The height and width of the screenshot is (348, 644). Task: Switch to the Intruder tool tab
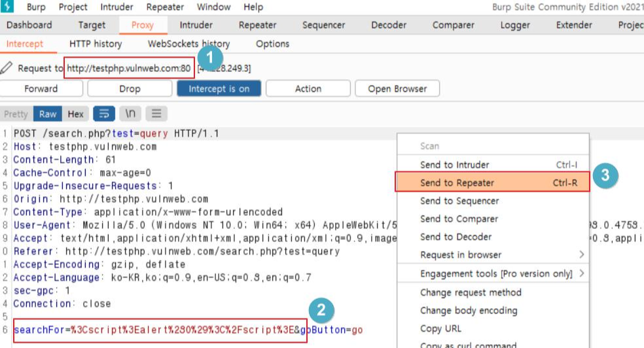196,25
